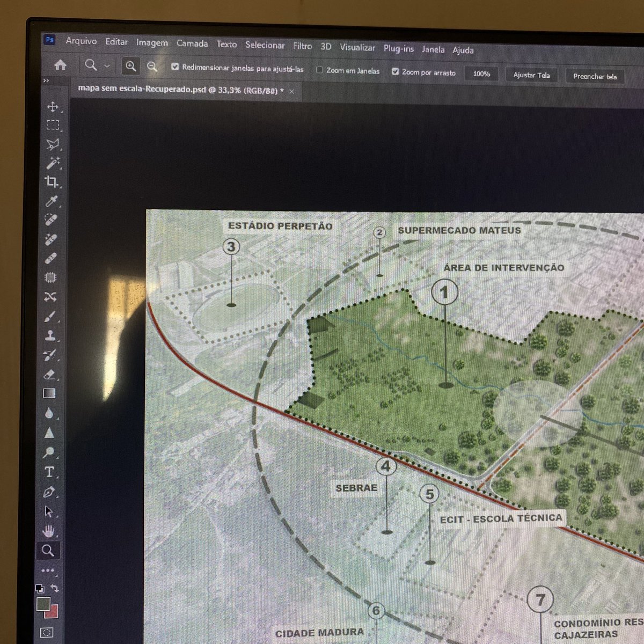Expand the toolbar with double-arrow toggle
This screenshot has width=644, height=644.
(x=46, y=80)
